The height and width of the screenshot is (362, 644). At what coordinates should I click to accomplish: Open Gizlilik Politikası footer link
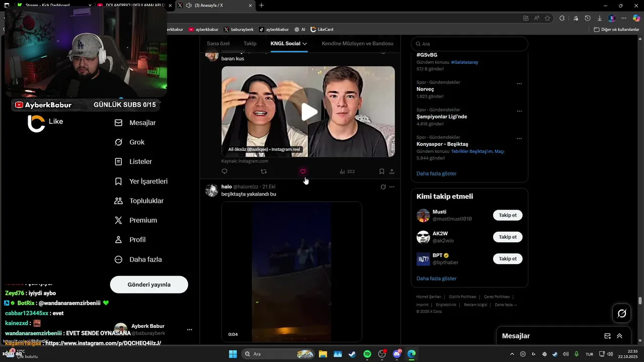pos(462,297)
